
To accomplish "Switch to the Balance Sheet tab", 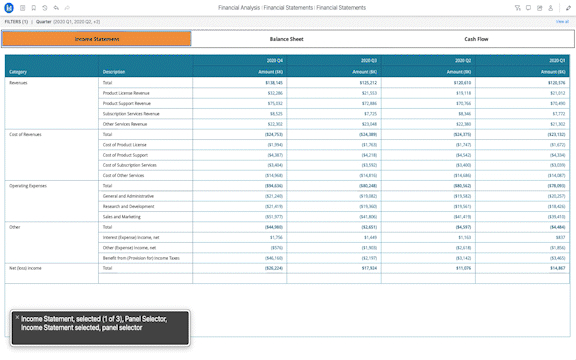I will pyautogui.click(x=287, y=39).
